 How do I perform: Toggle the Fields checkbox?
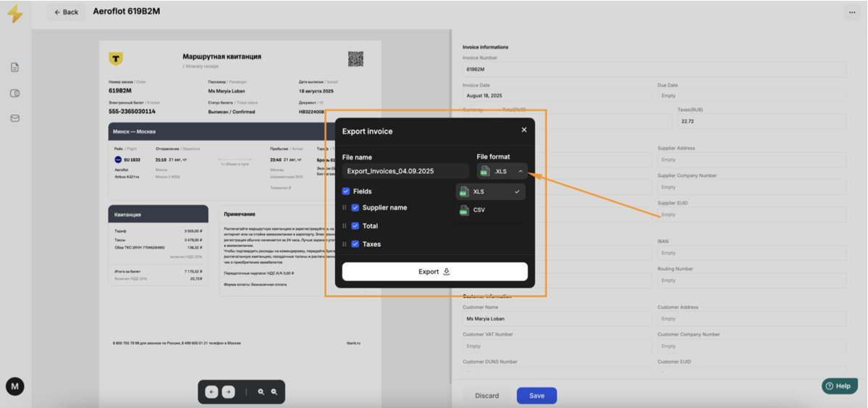coord(346,191)
